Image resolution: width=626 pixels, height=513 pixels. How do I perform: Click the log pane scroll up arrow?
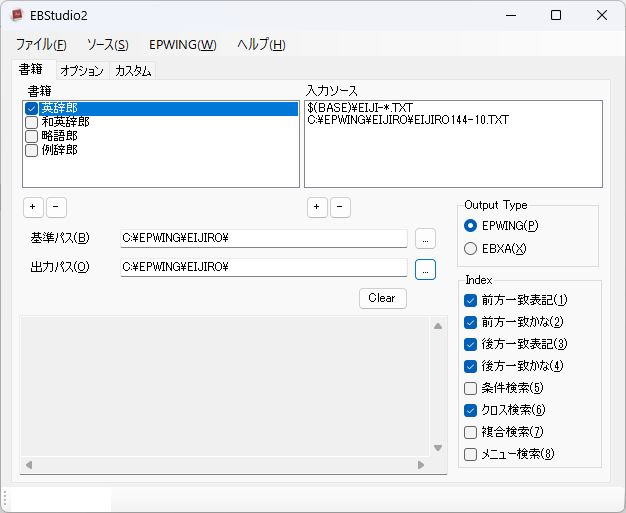pos(438,326)
